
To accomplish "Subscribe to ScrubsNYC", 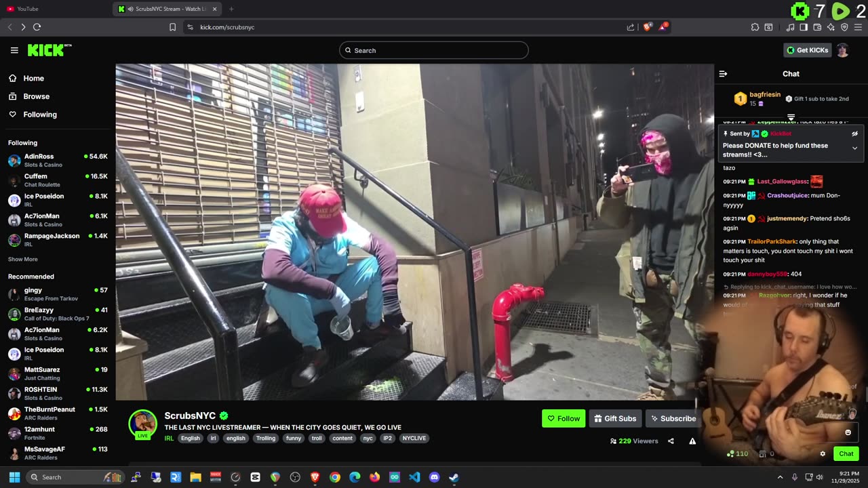I will 673,418.
